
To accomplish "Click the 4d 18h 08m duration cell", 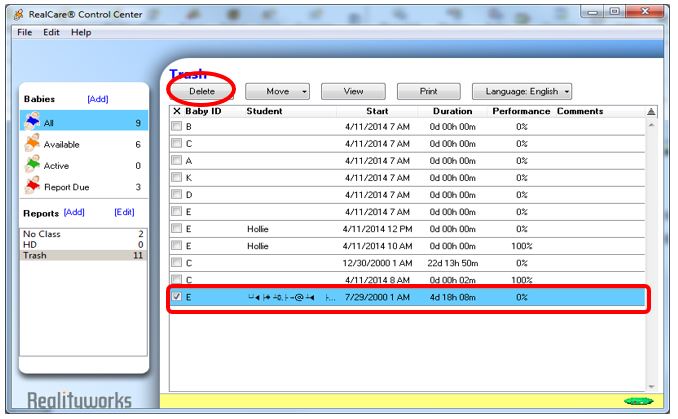I will coord(452,297).
